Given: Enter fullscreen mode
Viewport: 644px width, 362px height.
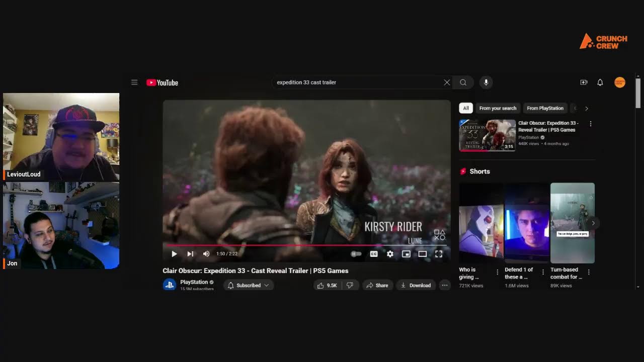Looking at the screenshot, I should point(439,254).
